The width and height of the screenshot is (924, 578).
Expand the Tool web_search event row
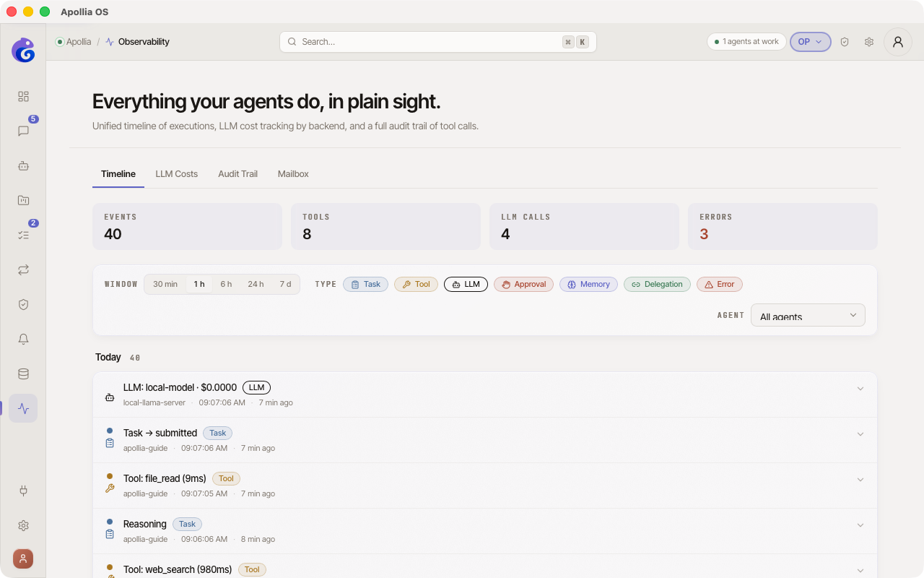coord(860,571)
